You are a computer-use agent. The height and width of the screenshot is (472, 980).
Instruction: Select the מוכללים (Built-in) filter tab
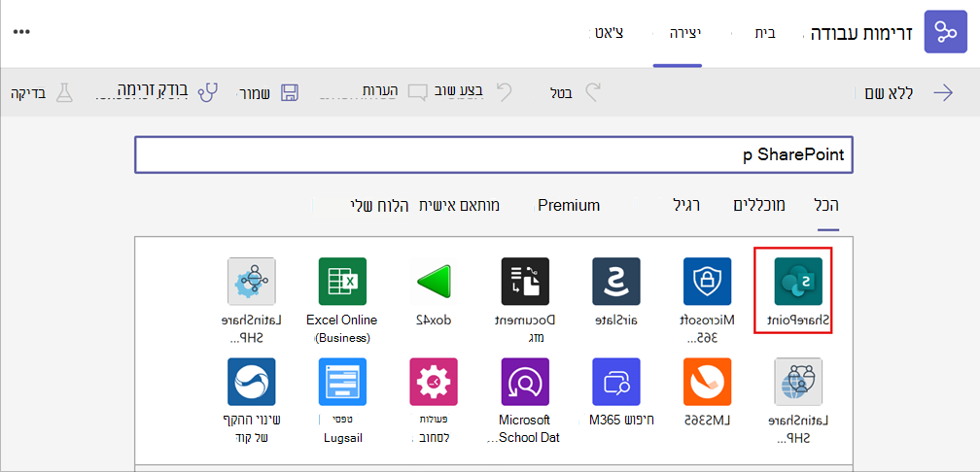758,206
